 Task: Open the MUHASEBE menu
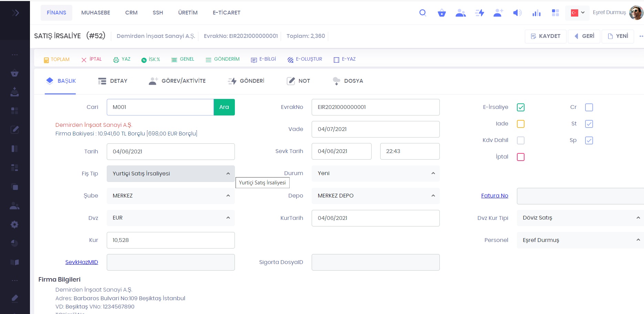click(96, 13)
